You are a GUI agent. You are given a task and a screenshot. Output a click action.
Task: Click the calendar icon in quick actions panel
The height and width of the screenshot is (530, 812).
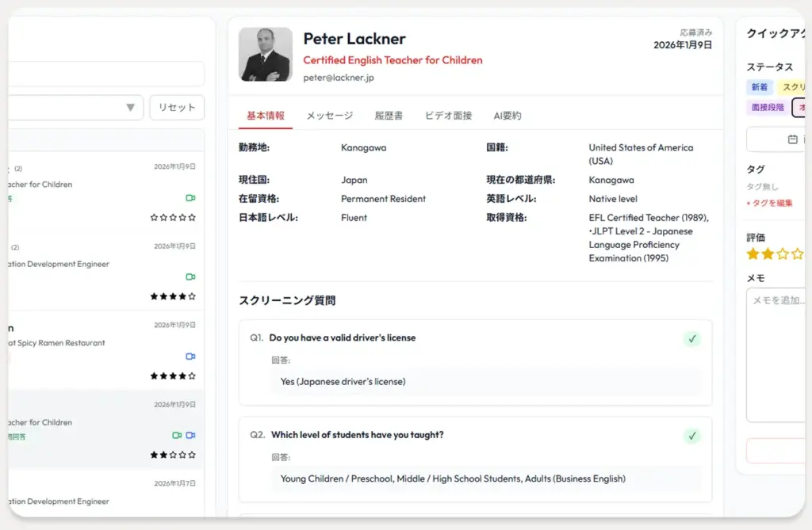tap(792, 139)
